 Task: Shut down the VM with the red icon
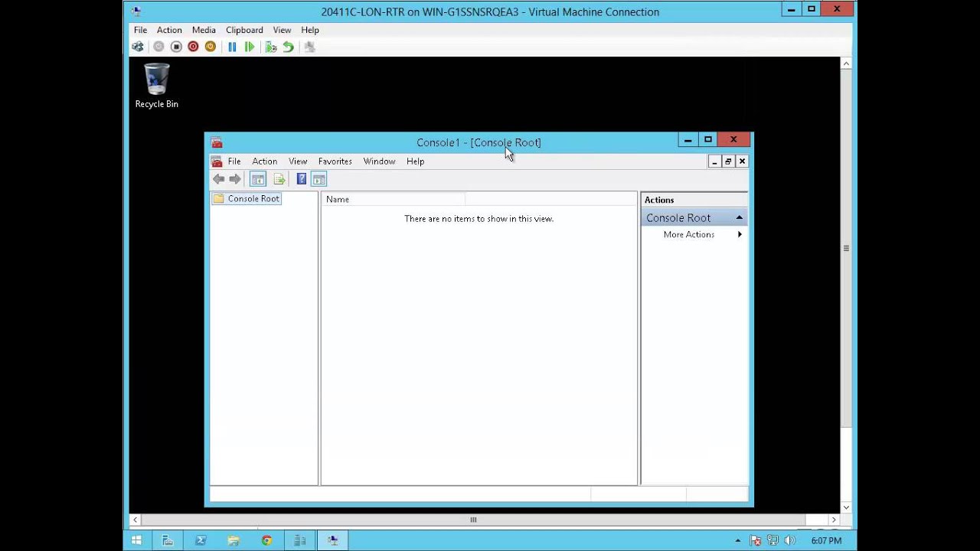tap(193, 47)
